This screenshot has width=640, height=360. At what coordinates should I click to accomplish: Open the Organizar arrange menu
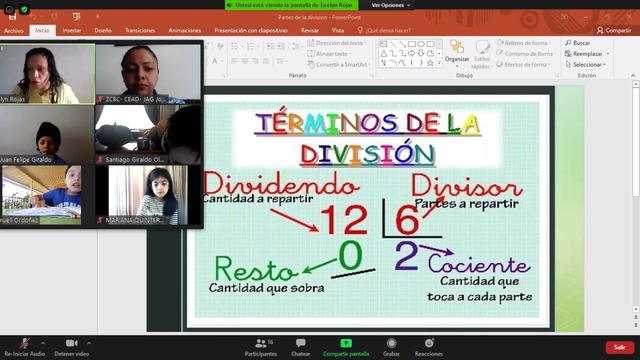point(457,53)
